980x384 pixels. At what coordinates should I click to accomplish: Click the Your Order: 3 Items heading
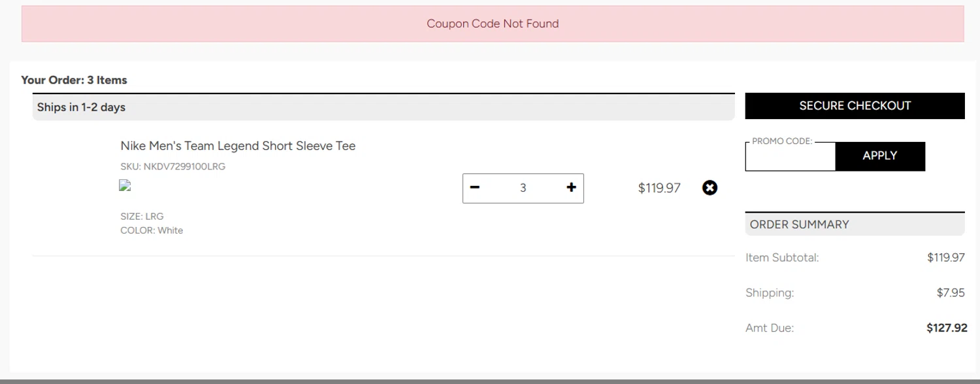74,80
